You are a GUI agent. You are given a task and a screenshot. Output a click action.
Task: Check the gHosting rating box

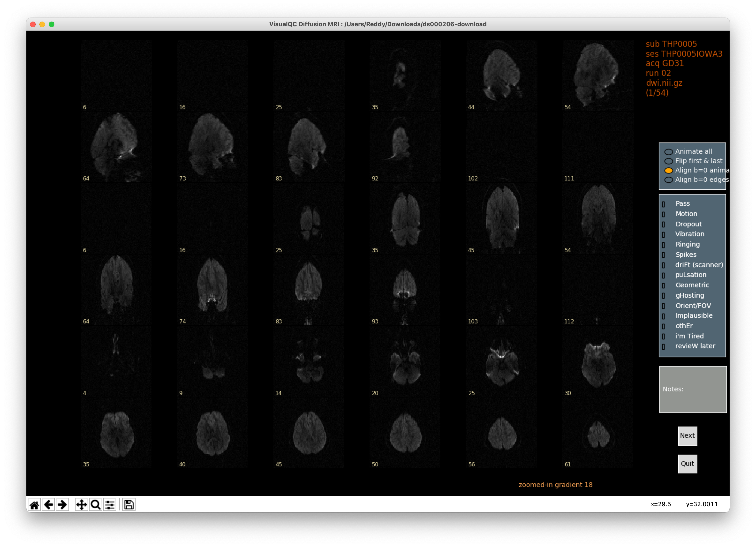[x=663, y=296]
